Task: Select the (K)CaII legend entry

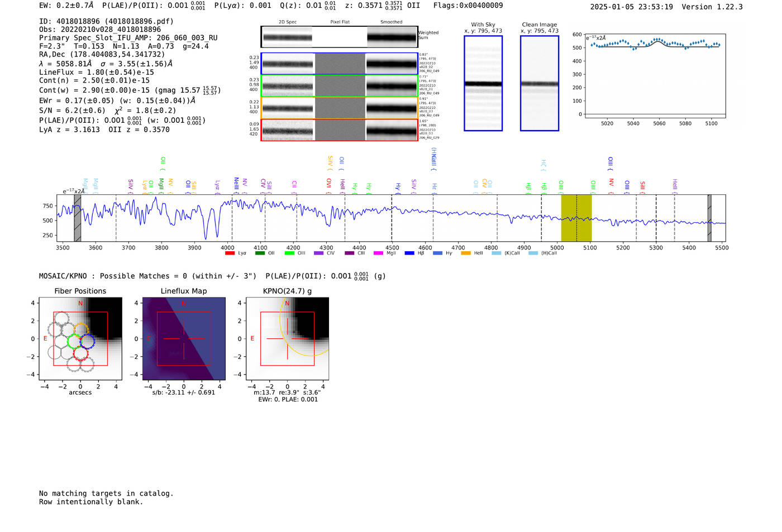Action: [x=506, y=253]
